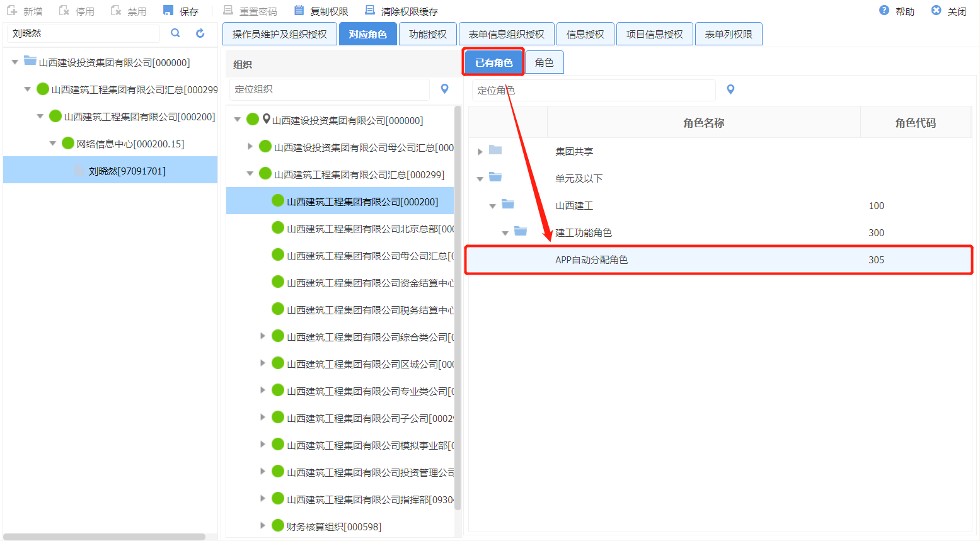Select the 角色 sub-tab
The height and width of the screenshot is (541, 980).
point(545,62)
